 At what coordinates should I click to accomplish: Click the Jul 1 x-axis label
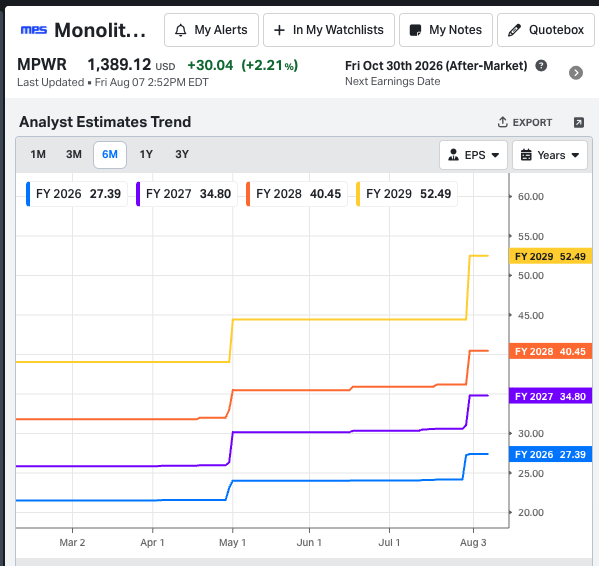[x=389, y=542]
